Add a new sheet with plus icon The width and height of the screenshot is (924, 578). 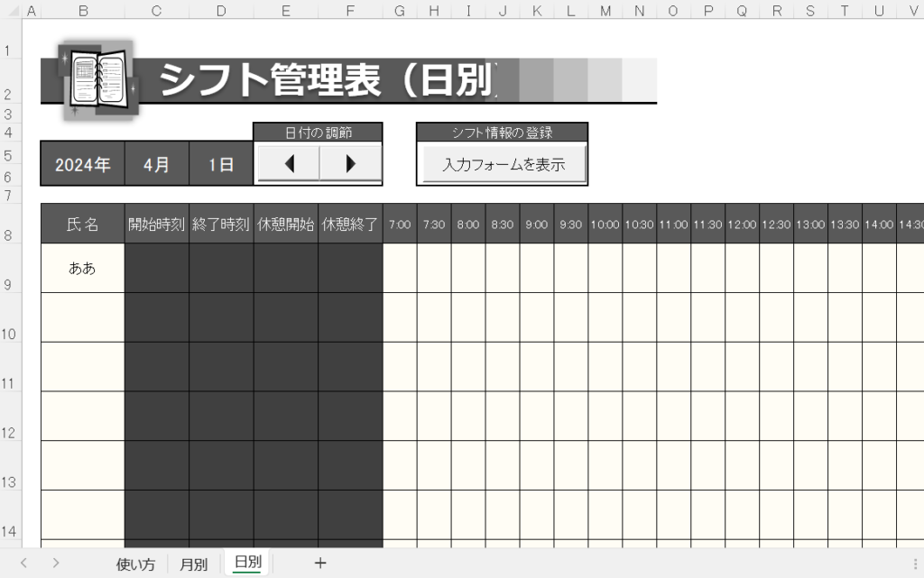coord(319,564)
